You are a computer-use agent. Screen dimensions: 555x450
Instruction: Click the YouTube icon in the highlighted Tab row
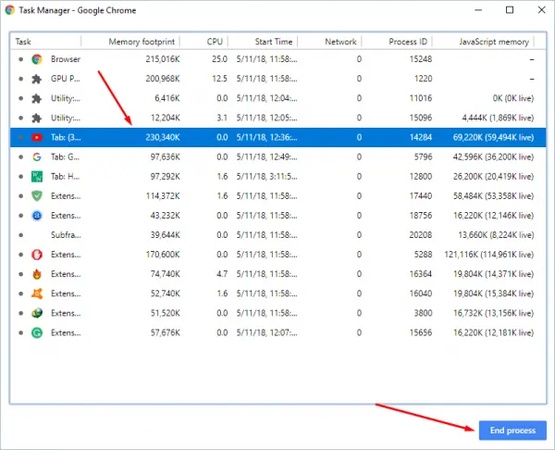pyautogui.click(x=37, y=137)
